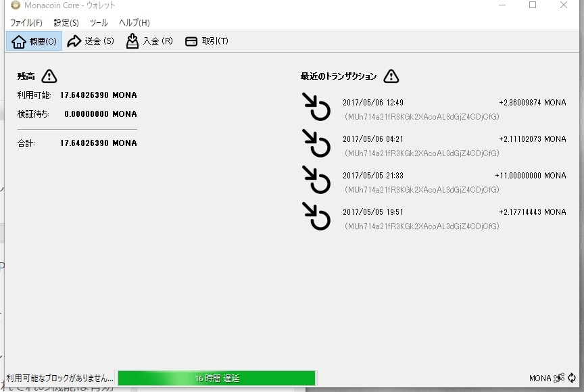Click the 2017/05/05 21:33 transaction date
Image resolution: width=584 pixels, height=392 pixels.
(373, 175)
